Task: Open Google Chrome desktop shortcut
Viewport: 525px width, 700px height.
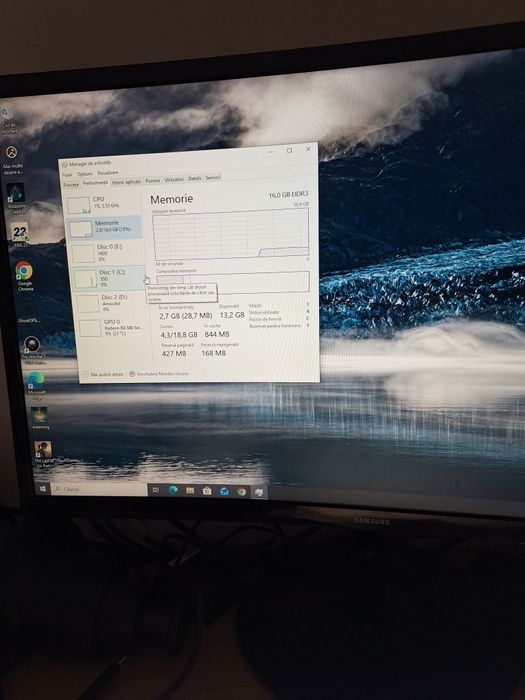Action: [x=24, y=276]
